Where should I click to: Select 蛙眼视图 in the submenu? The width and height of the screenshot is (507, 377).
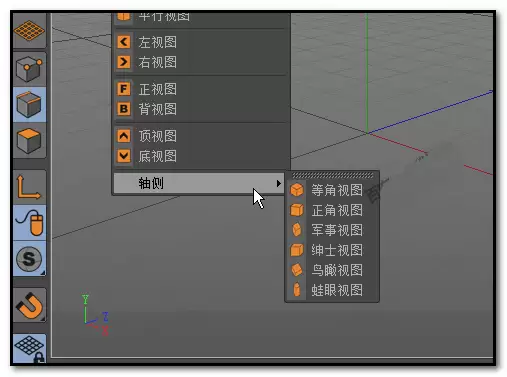tap(332, 290)
